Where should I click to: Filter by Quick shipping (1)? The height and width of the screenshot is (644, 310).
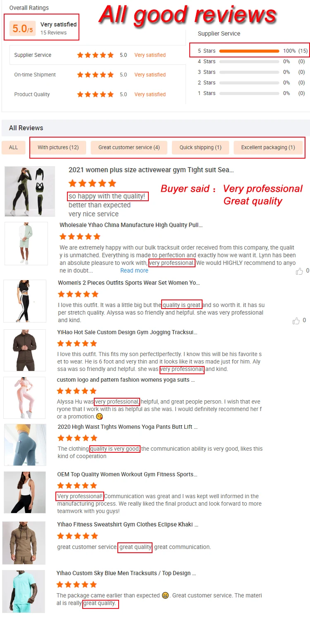click(x=200, y=147)
